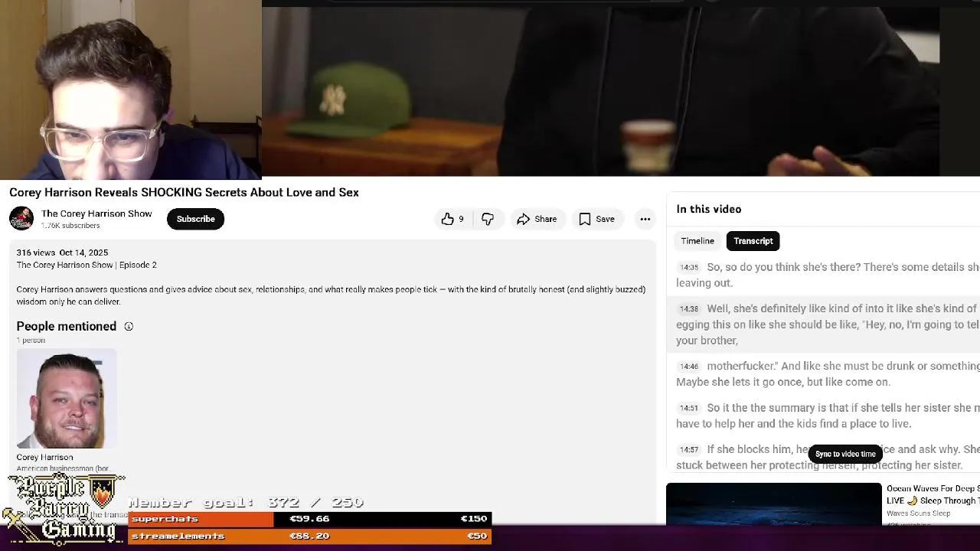
Task: Click the Waves Sound Sleep channel name
Action: (x=918, y=514)
